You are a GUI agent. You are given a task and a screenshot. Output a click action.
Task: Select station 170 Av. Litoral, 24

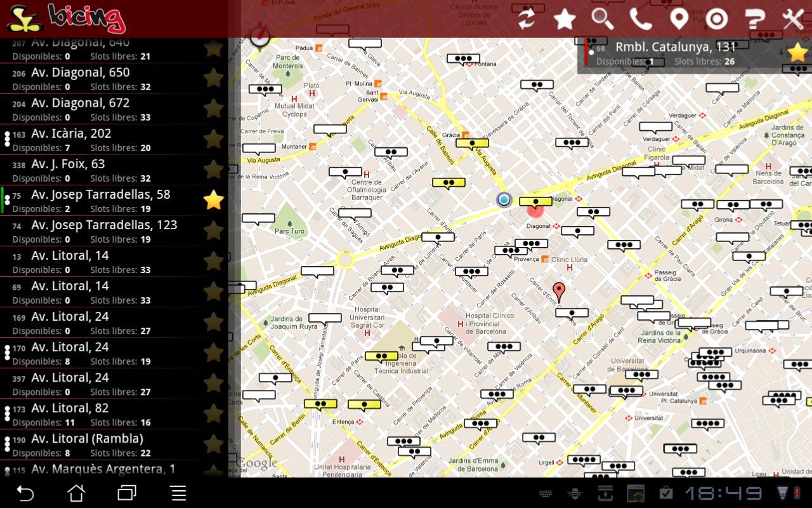114,353
